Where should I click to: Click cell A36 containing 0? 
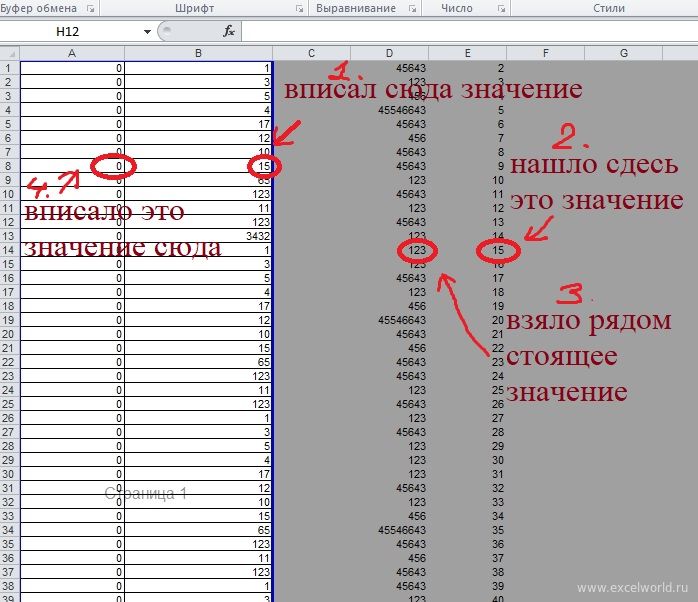coord(72,558)
